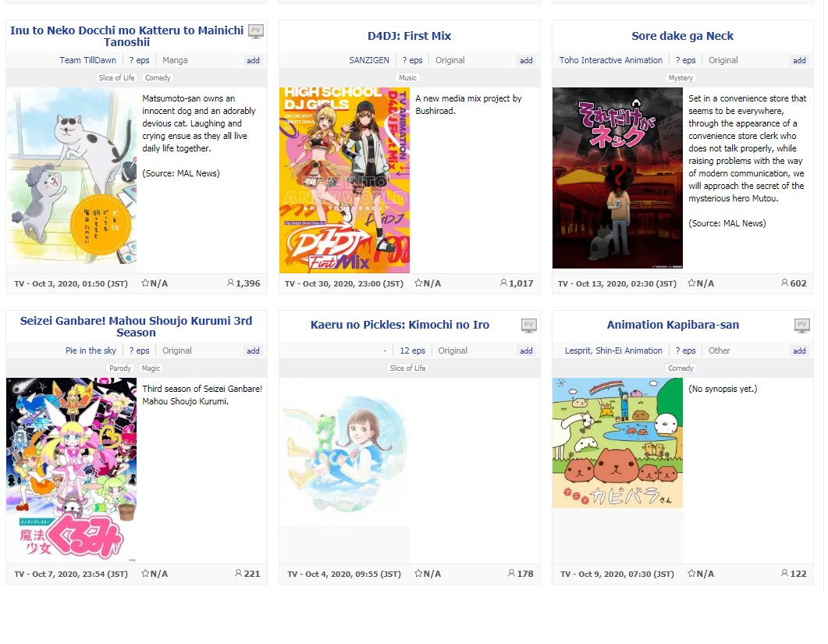The width and height of the screenshot is (828, 644).
Task: Open Inu to Neko Docchi mo Katteru title
Action: pos(126,36)
